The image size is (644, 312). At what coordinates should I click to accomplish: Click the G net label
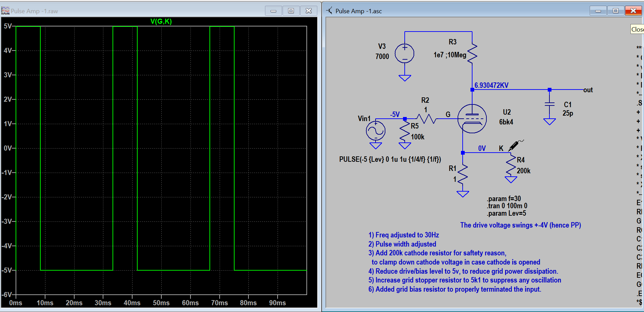[x=448, y=114]
